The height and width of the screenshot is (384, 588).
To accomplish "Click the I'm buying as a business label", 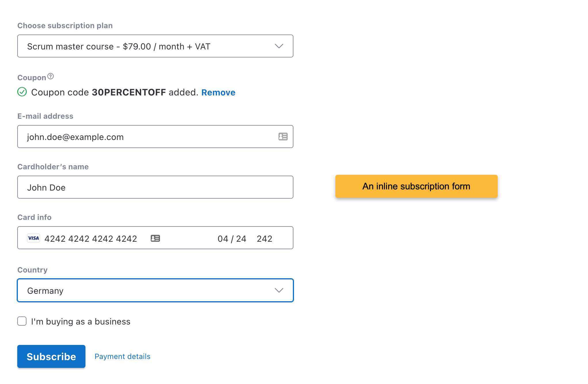I will coord(81,321).
